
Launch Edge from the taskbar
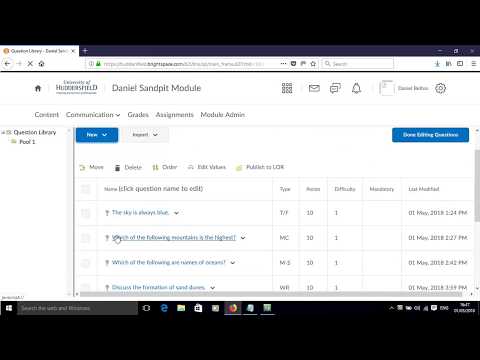point(164,308)
